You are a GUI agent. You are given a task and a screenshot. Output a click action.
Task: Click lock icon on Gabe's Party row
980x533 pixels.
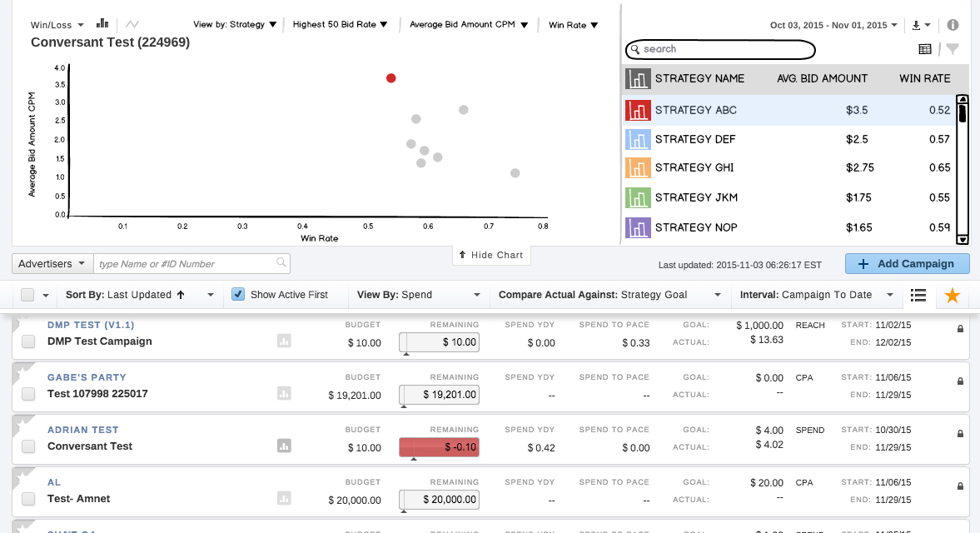click(960, 381)
